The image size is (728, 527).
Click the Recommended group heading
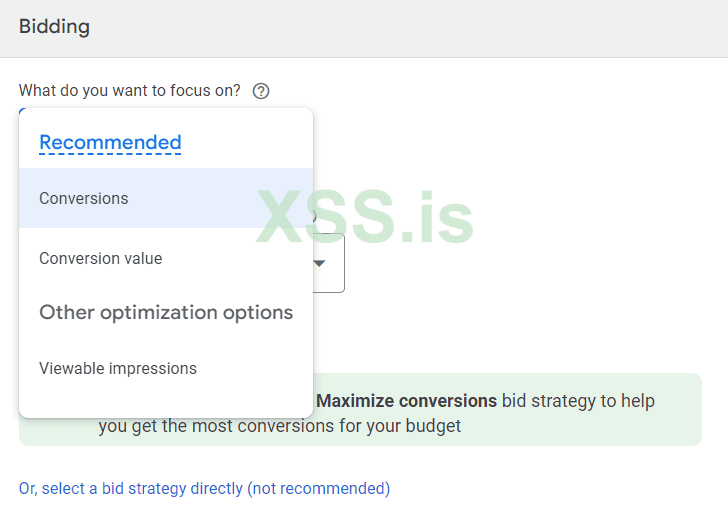pos(110,142)
